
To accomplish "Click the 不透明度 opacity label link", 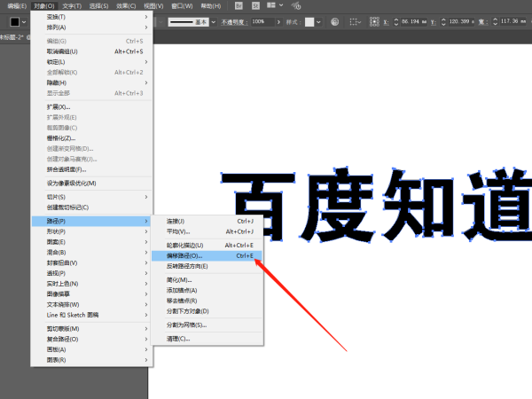I will tap(234, 22).
